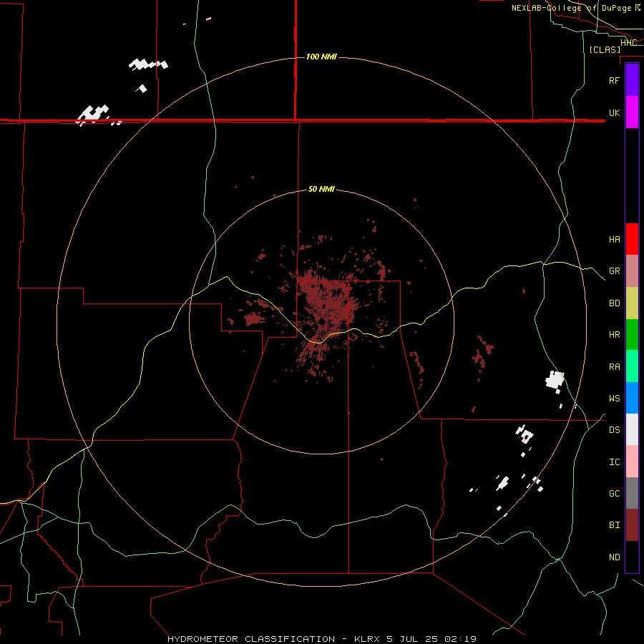Click the UK legend label
Screen dimensions: 644x644
(614, 112)
